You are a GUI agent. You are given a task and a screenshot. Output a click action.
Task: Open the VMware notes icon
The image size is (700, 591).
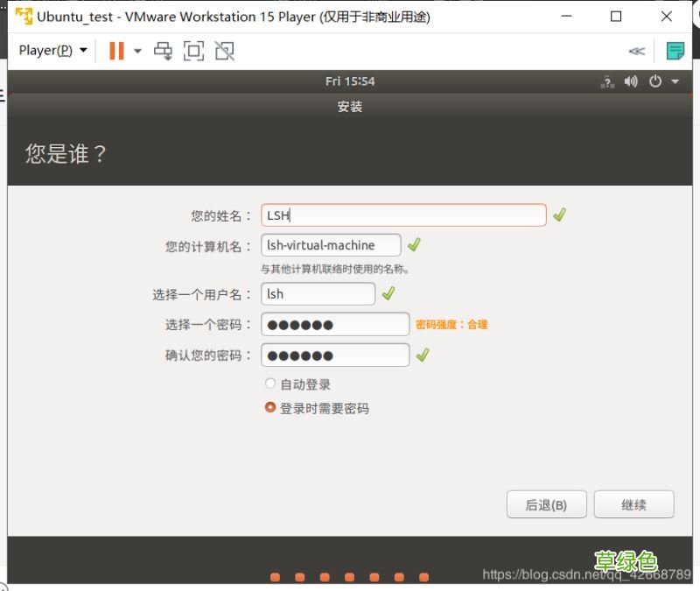[x=675, y=51]
